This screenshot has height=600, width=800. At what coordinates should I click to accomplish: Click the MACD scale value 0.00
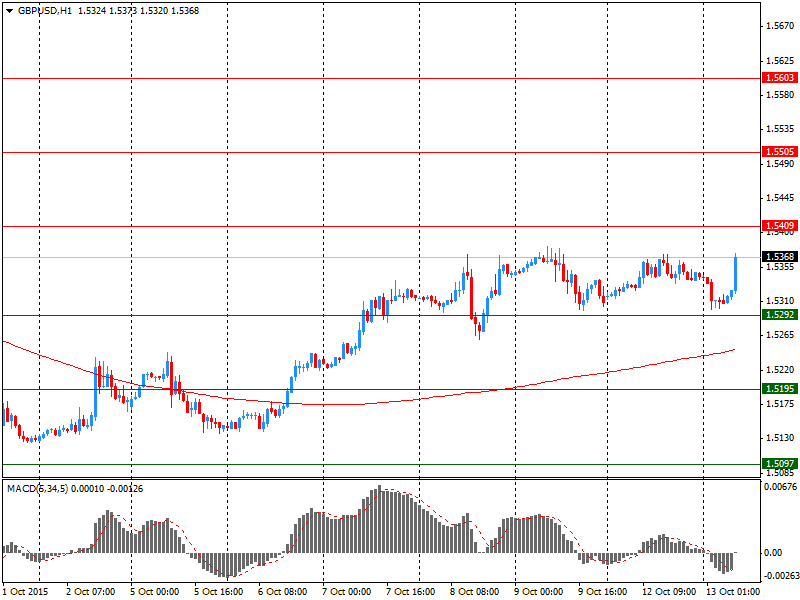coord(774,553)
